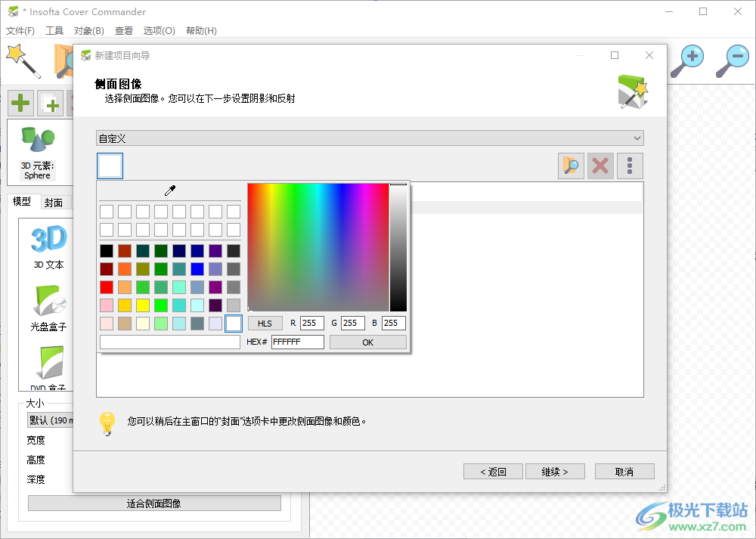The height and width of the screenshot is (539, 756).
Task: Open the 默认 size dropdown
Action: tap(50, 420)
